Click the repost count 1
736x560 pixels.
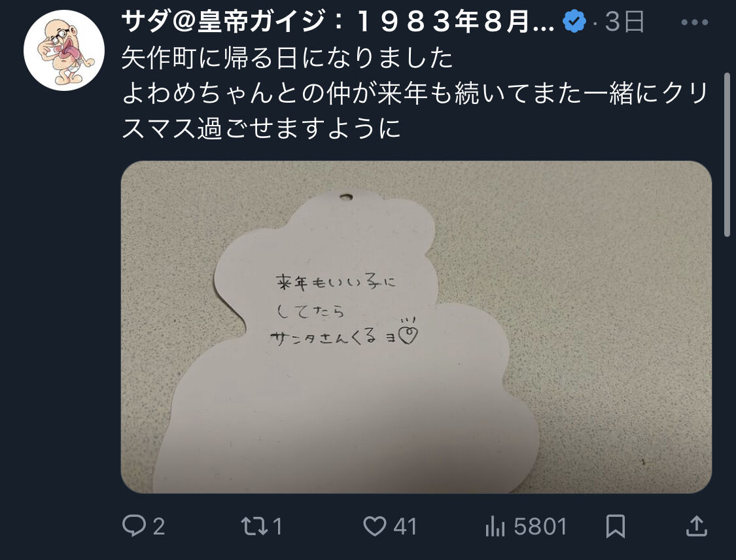click(277, 527)
